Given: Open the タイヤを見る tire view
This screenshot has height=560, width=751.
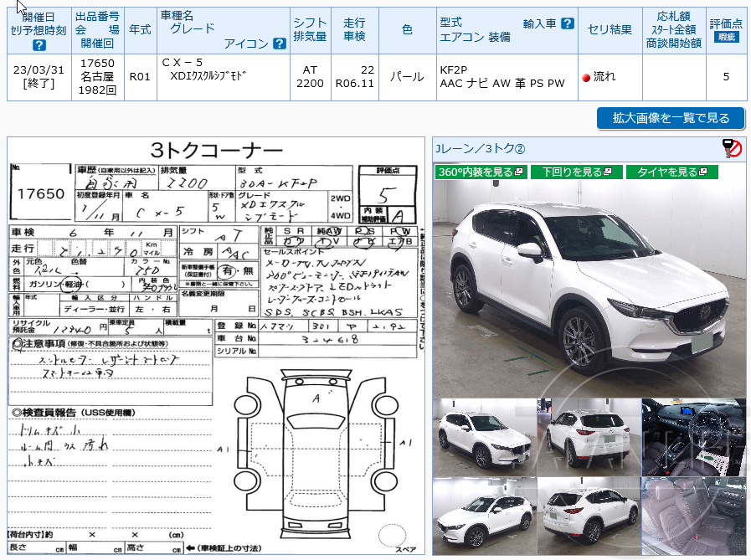Looking at the screenshot, I should (667, 170).
